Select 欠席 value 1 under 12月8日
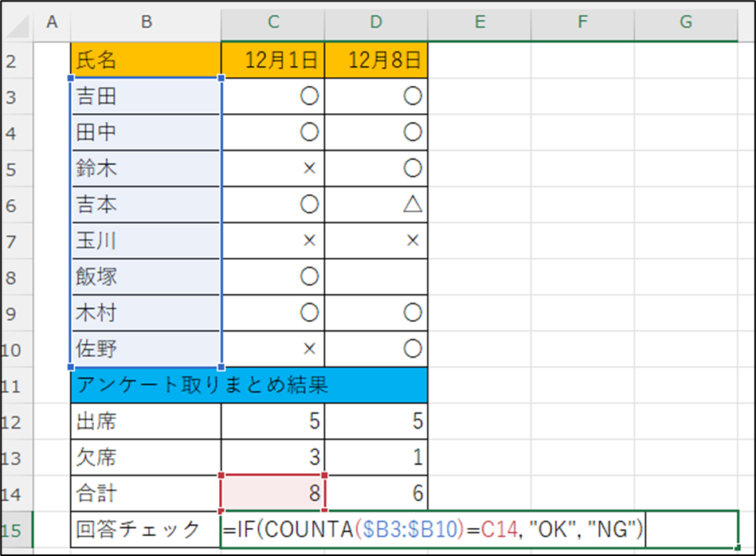 pyautogui.click(x=376, y=457)
